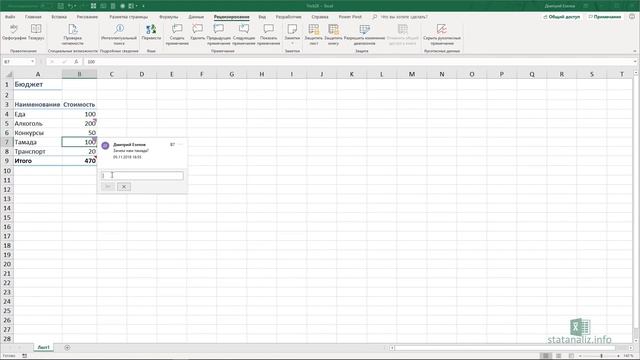This screenshot has width=640, height=360.
Task: Click Разрешить изменение диапазонов
Action: (364, 34)
